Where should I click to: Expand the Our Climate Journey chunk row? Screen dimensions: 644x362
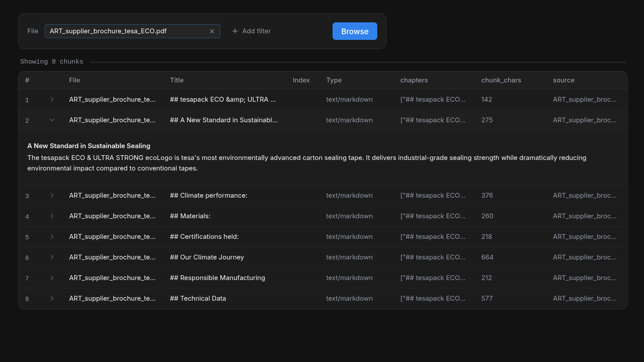[x=52, y=257]
